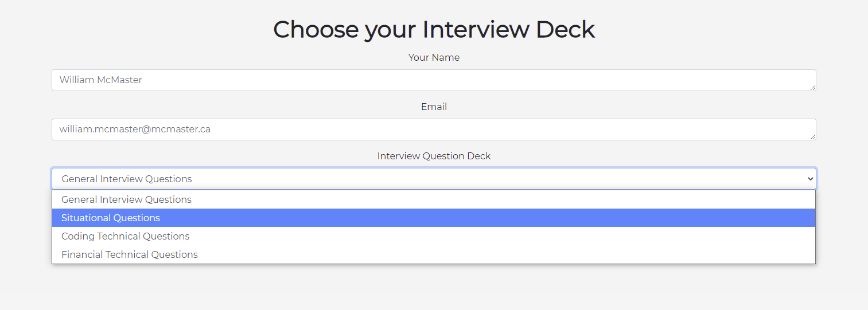Select General Interview Questions from the list

[127, 199]
